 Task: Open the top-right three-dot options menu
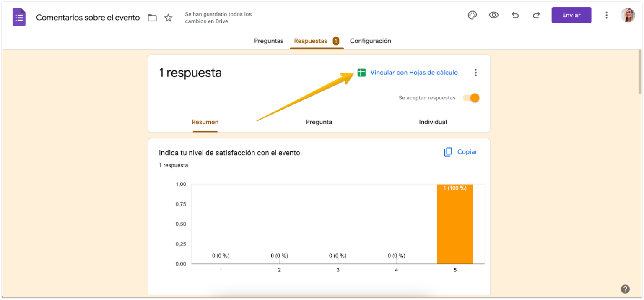click(x=606, y=15)
